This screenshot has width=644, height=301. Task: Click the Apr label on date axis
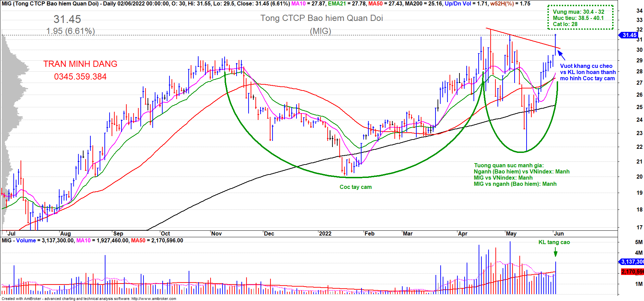[x=463, y=233]
